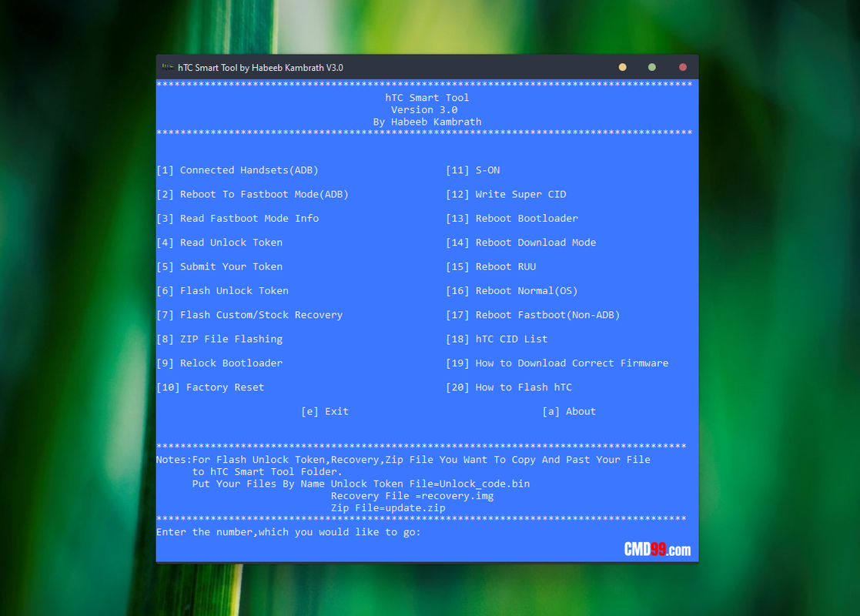The height and width of the screenshot is (616, 860).
Task: Select '[8] ZIP File Flashing' line
Action: (x=219, y=339)
